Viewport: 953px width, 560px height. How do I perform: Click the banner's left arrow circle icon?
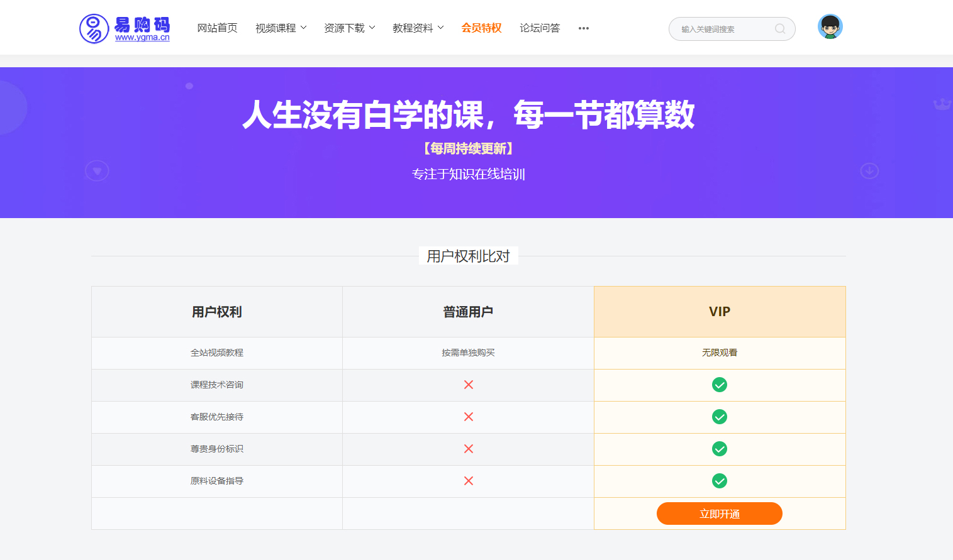97,171
